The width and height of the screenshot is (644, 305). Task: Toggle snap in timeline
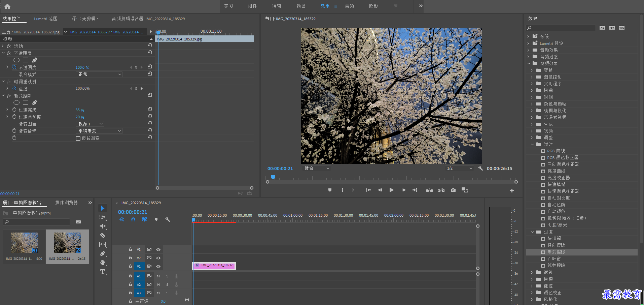click(133, 219)
